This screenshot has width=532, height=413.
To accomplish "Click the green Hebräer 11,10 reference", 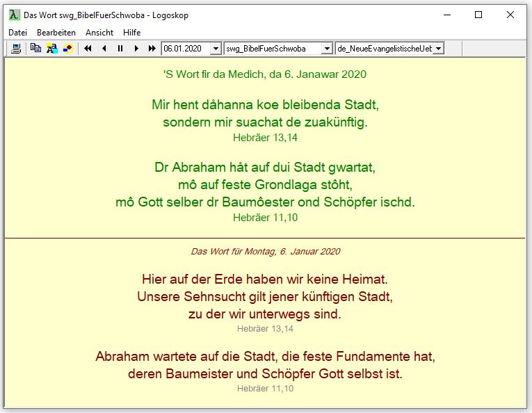I will pos(266,218).
